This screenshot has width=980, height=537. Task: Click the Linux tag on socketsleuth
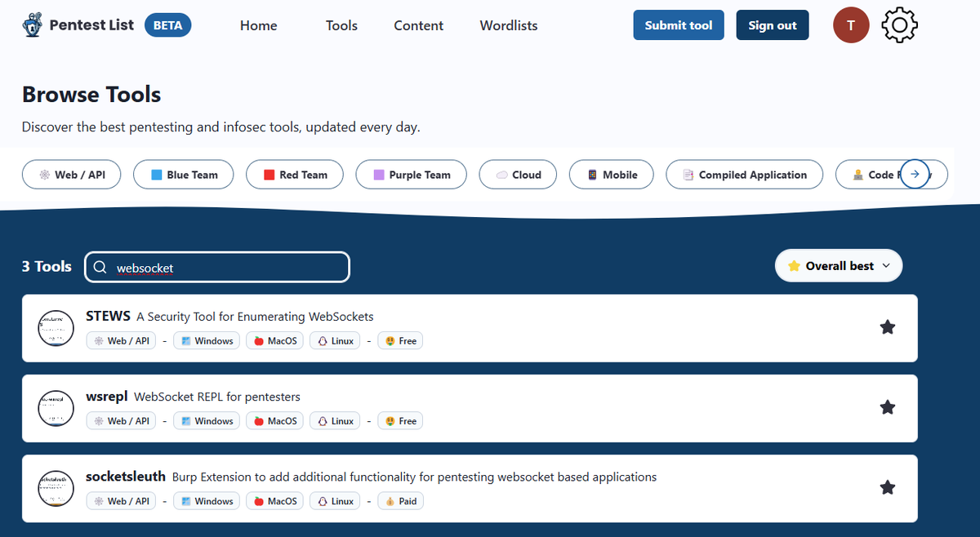pyautogui.click(x=335, y=501)
